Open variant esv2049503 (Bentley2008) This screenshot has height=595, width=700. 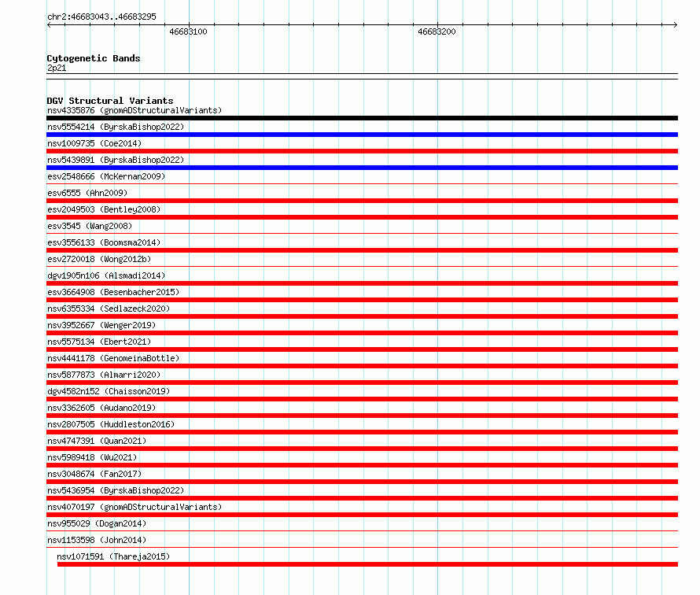(x=104, y=209)
